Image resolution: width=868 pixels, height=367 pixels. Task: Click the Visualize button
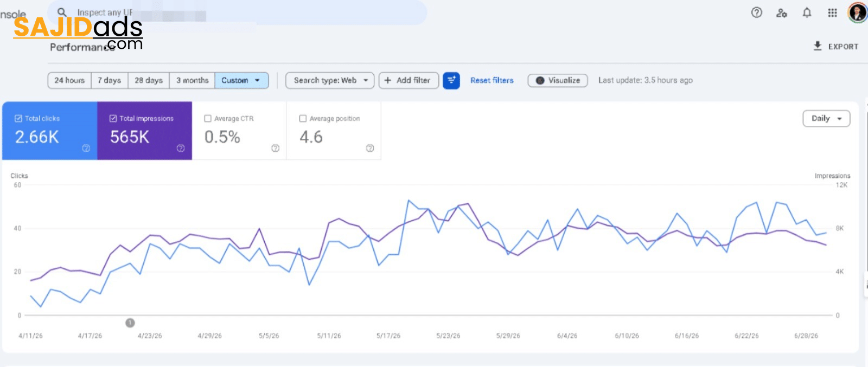coord(558,80)
